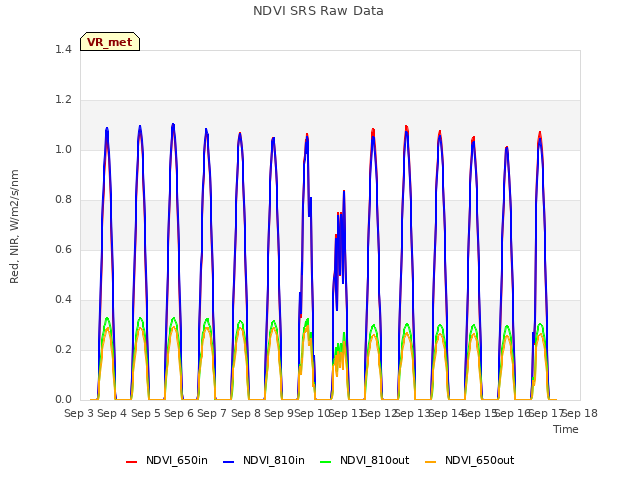
Task: Click the 0.2 y-axis tick label
Action: [63, 349]
